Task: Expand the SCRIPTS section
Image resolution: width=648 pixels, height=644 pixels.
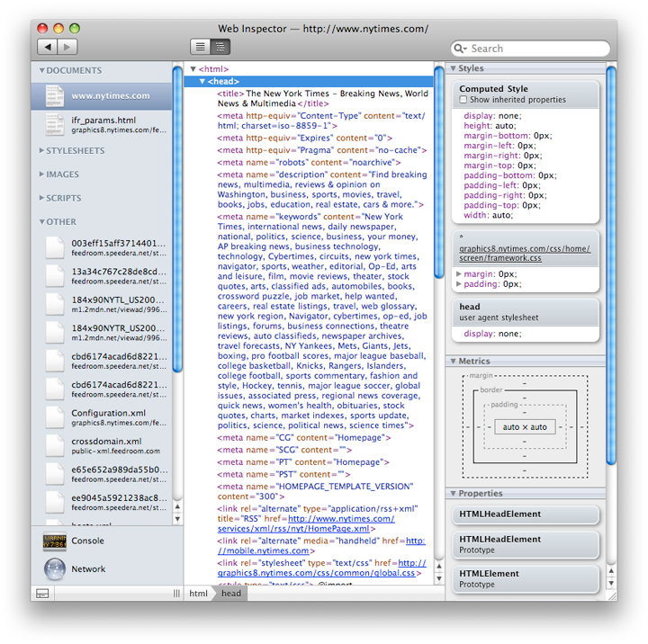Action: click(41, 198)
